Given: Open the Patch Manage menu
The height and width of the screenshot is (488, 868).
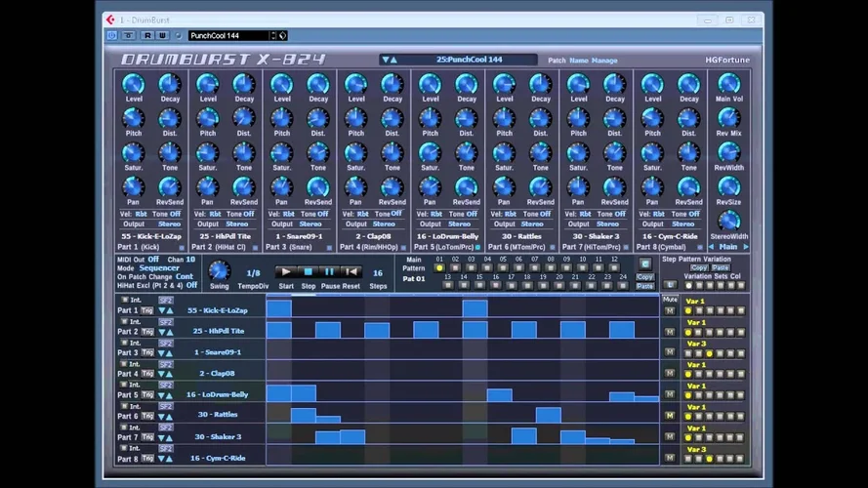Looking at the screenshot, I should (604, 61).
